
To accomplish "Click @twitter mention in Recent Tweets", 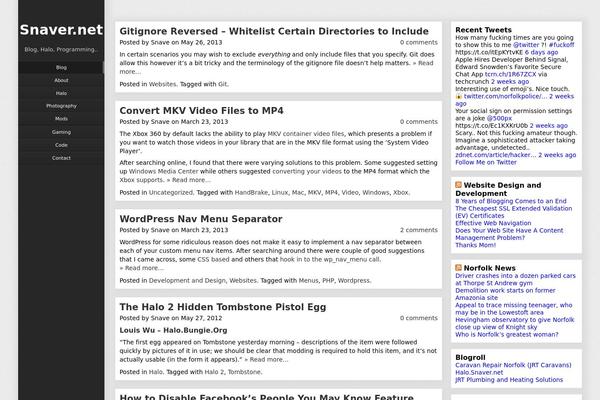I will 525,45.
